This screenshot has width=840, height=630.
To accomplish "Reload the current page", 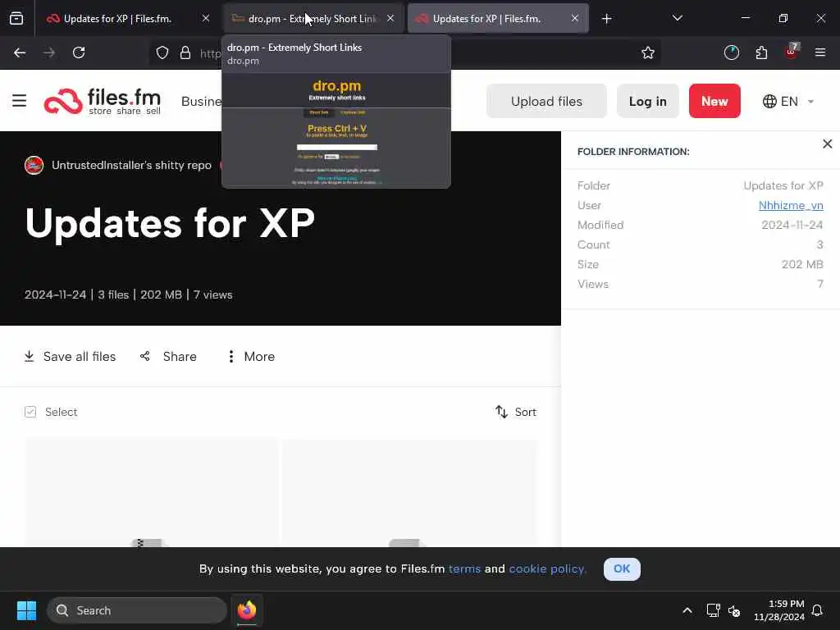I will click(79, 52).
